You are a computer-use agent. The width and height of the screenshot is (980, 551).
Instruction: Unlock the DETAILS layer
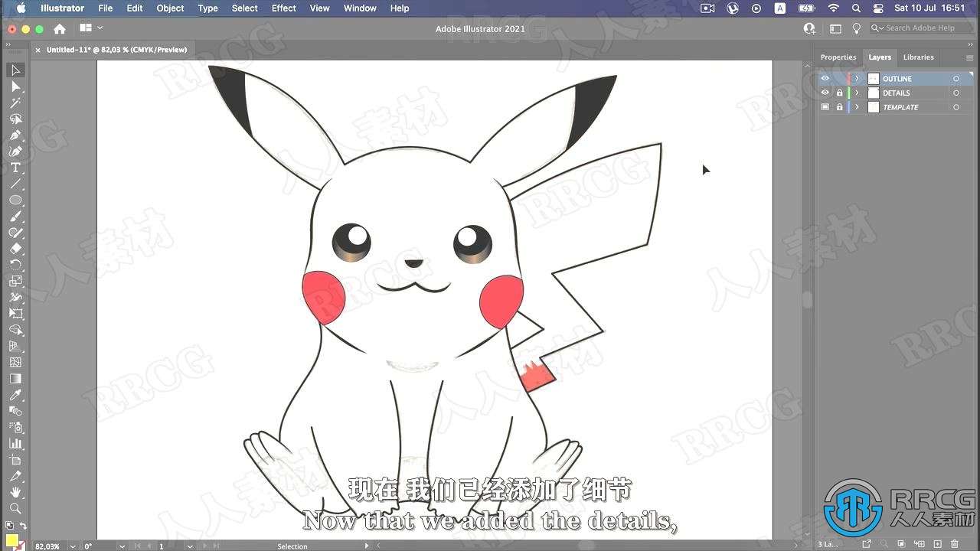(839, 93)
